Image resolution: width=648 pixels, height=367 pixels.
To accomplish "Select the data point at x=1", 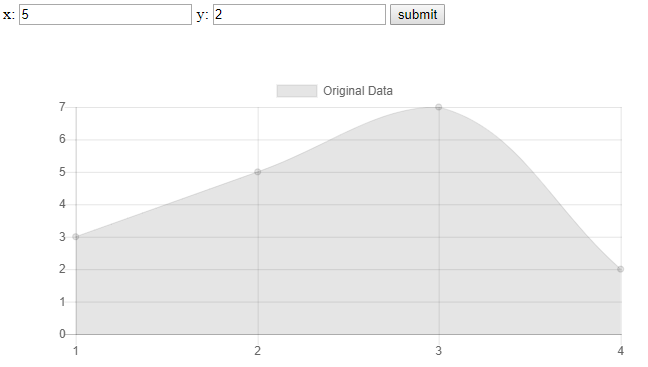I will point(76,237).
